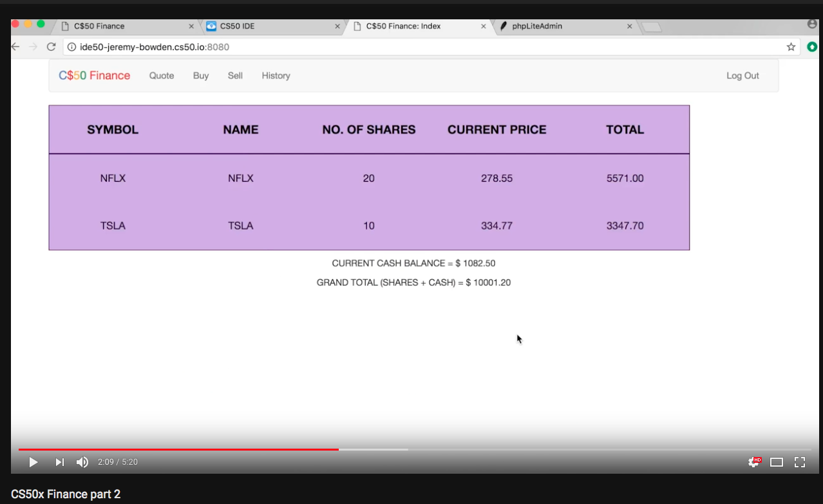Mute the video volume

(82, 462)
